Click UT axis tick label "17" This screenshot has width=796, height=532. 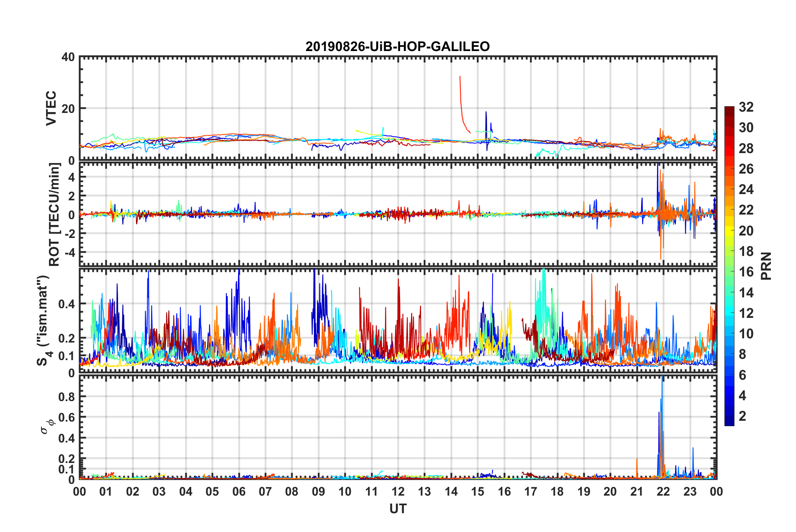tap(531, 491)
